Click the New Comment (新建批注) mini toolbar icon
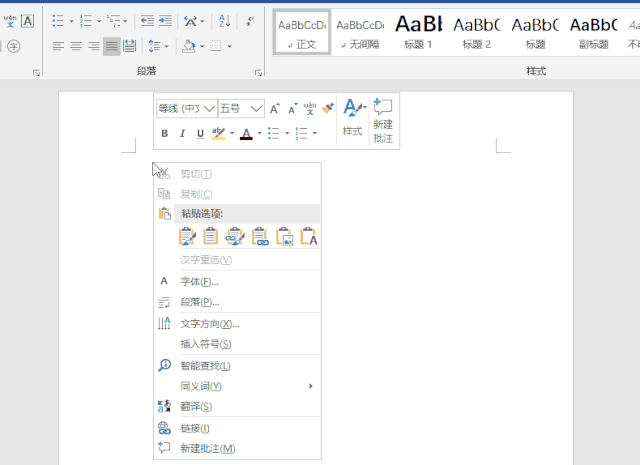The height and width of the screenshot is (465, 640). click(382, 120)
